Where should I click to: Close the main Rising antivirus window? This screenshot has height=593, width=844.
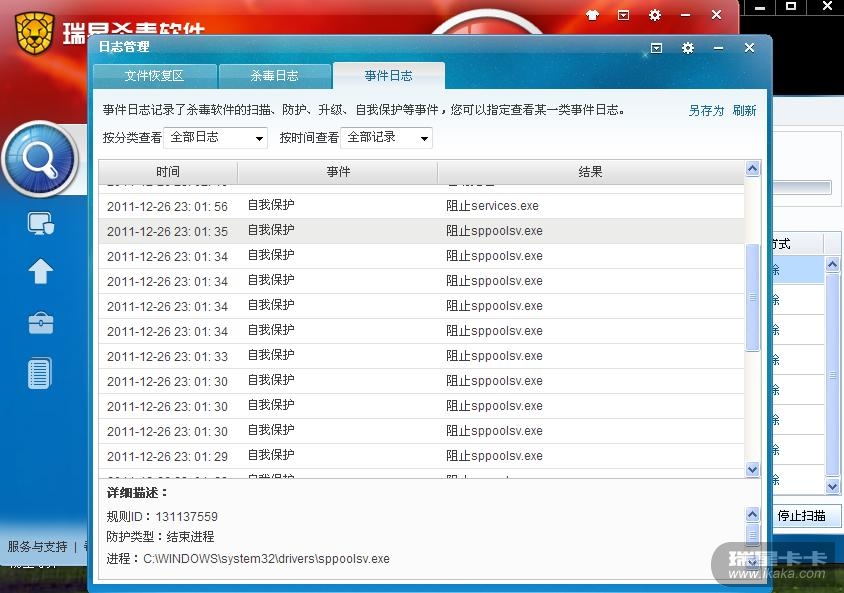[x=716, y=15]
